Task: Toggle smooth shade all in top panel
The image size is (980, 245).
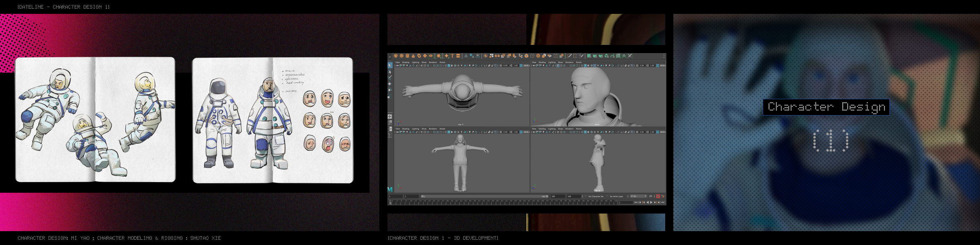Action: (x=449, y=65)
